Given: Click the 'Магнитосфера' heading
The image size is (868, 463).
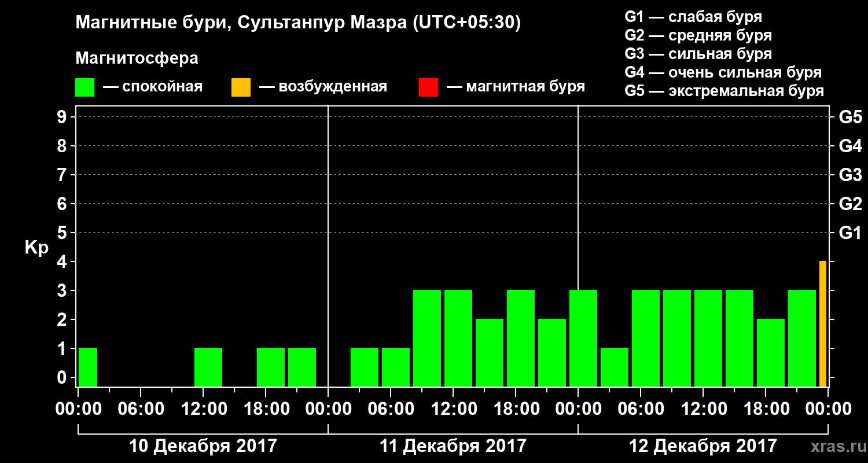Looking at the screenshot, I should click(x=137, y=58).
